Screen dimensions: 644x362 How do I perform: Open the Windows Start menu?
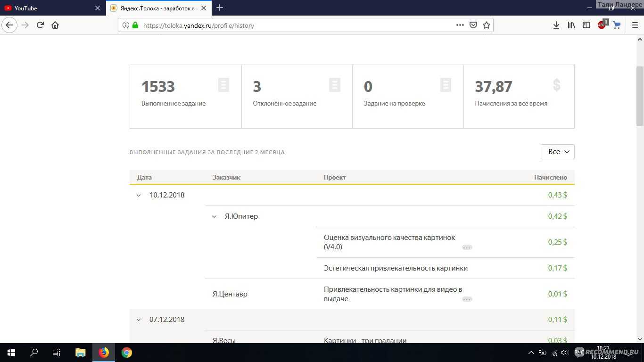tap(11, 353)
